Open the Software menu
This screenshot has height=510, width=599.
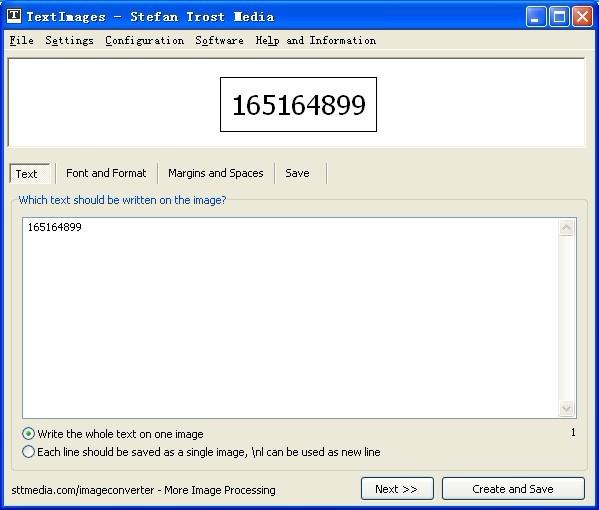[x=219, y=40]
